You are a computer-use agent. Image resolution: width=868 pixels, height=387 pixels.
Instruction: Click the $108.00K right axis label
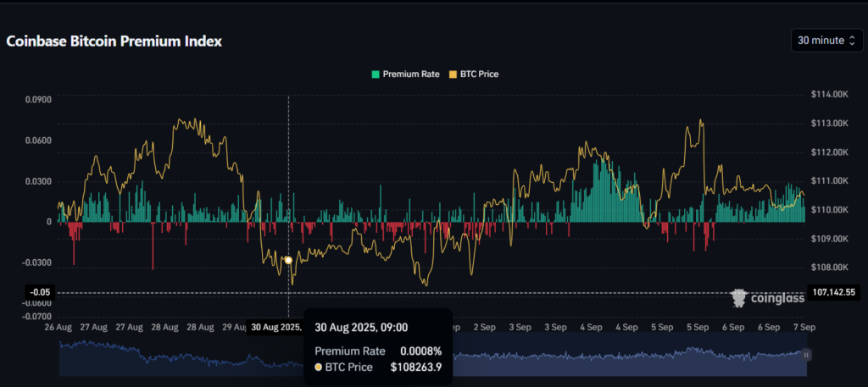pos(830,268)
